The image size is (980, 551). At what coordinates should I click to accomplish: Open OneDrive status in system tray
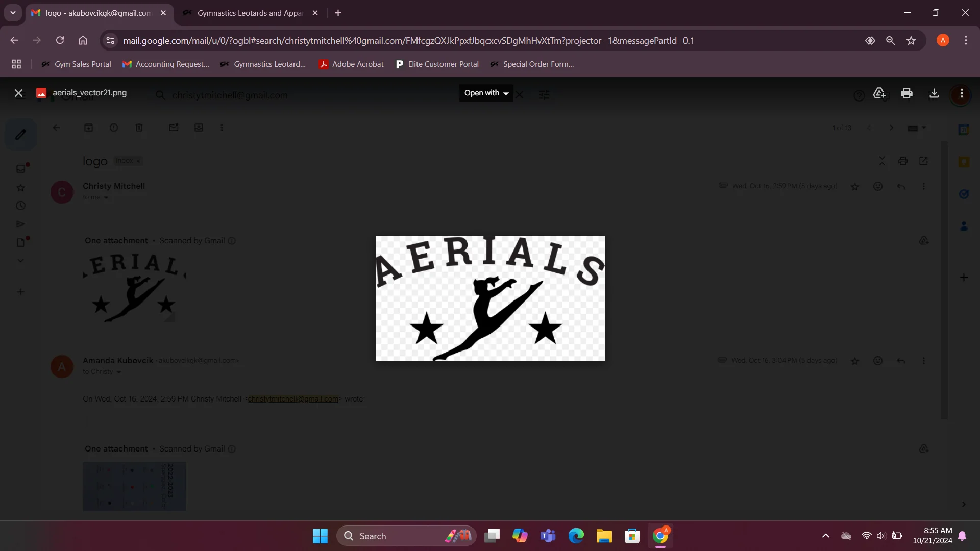[846, 536]
